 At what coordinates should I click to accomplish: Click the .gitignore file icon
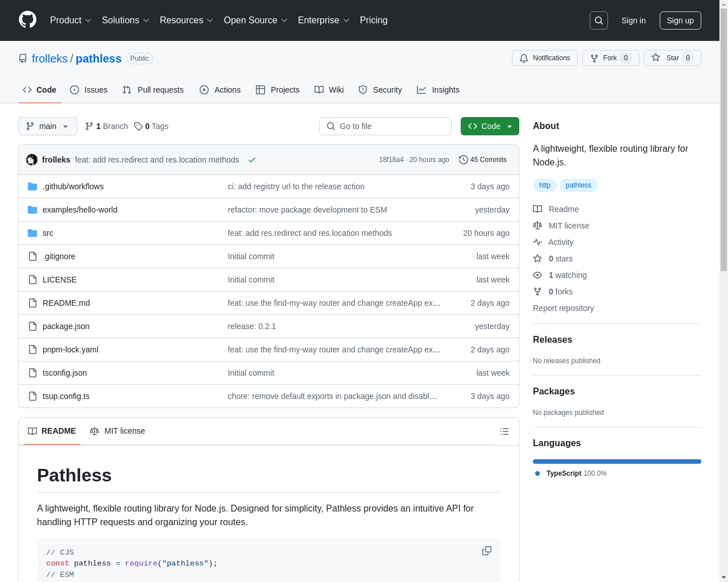(x=32, y=256)
